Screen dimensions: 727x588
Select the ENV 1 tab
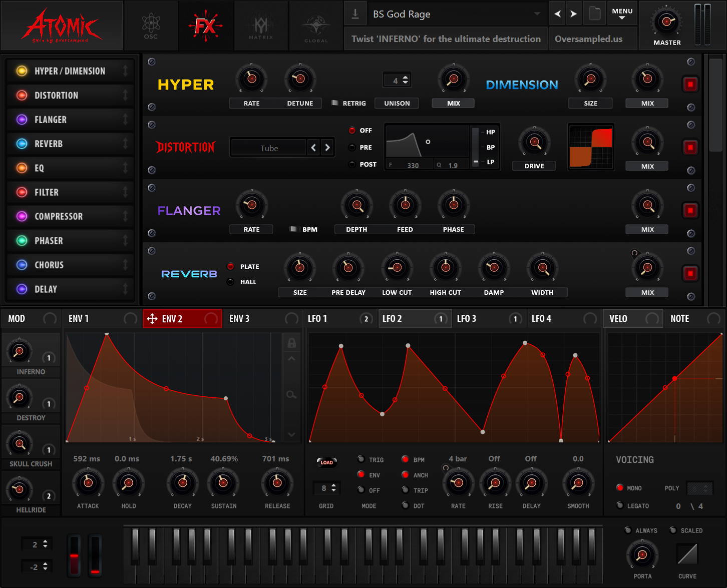[x=102, y=319]
